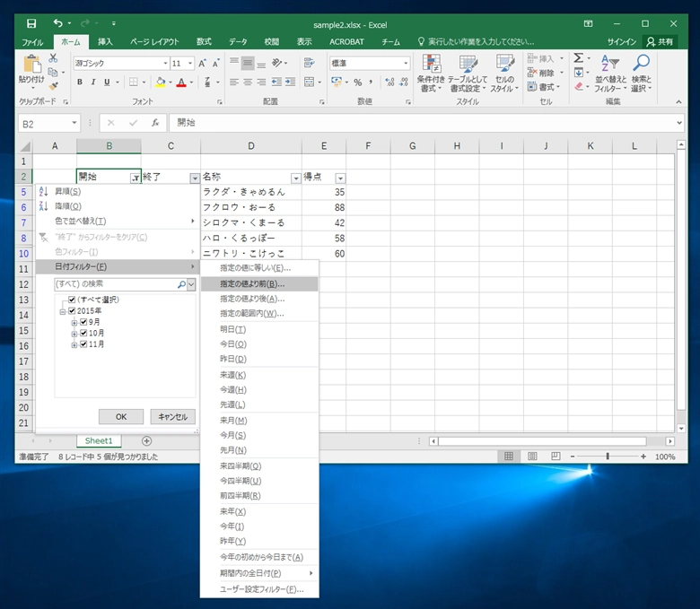Click the AutoSum sigma icon
This screenshot has height=609, width=700.
[x=579, y=57]
